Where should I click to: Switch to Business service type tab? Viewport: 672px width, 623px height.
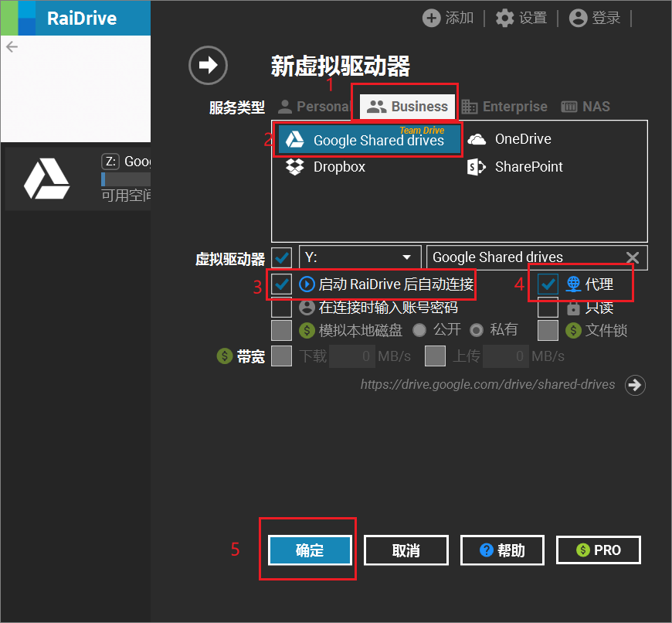click(408, 107)
